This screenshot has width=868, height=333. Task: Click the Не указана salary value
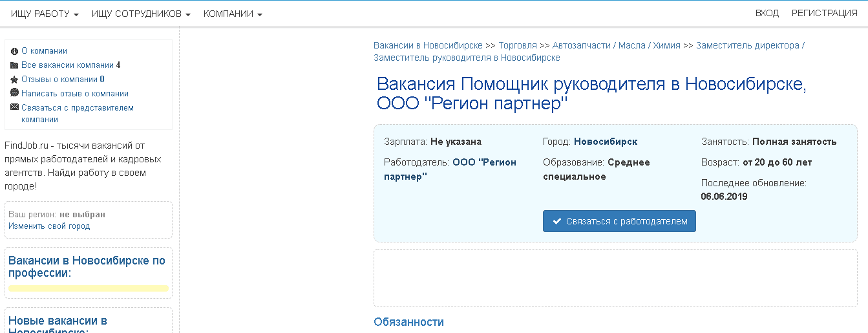(x=456, y=142)
